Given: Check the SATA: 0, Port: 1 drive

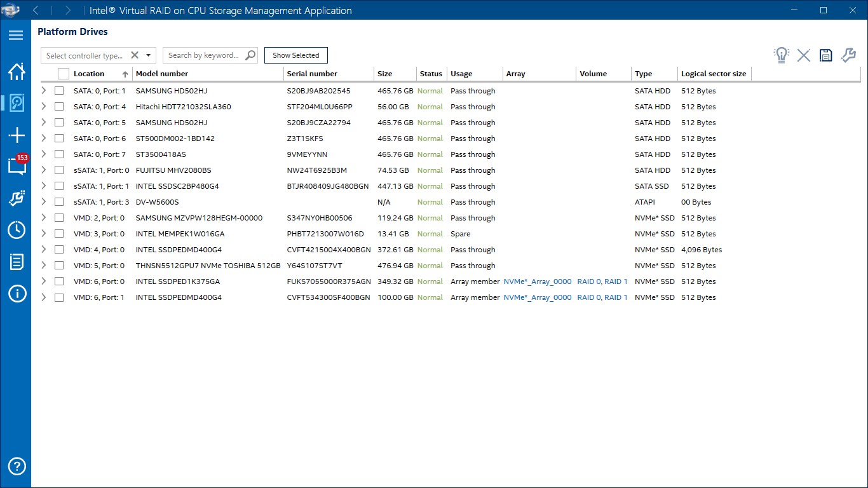Looking at the screenshot, I should click(x=59, y=91).
